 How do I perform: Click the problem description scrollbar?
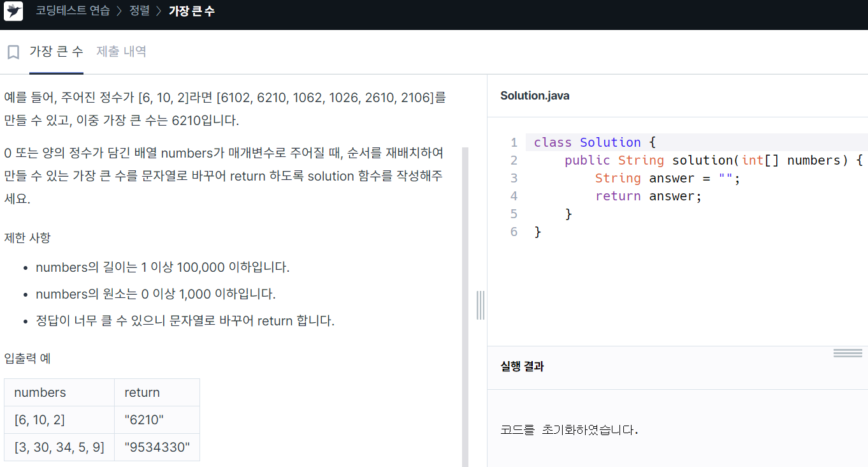[465, 306]
